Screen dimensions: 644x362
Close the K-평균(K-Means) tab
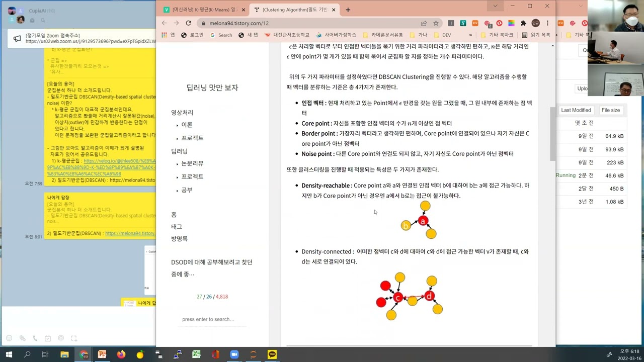point(245,10)
